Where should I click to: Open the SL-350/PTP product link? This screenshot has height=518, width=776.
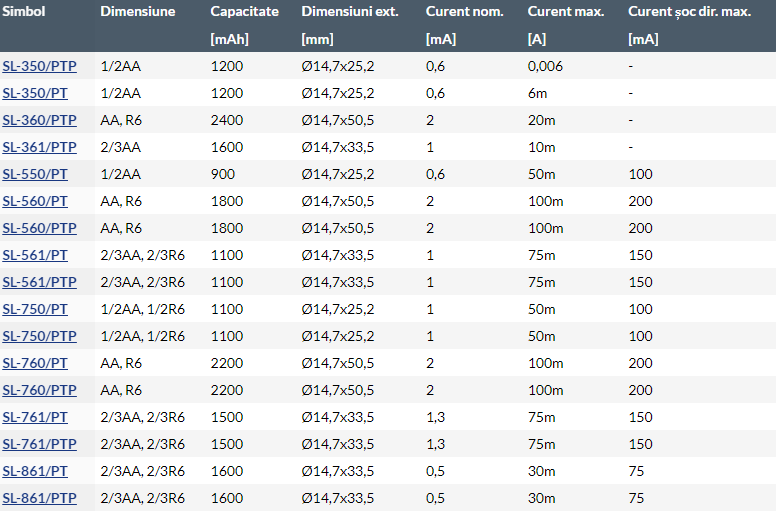40,66
